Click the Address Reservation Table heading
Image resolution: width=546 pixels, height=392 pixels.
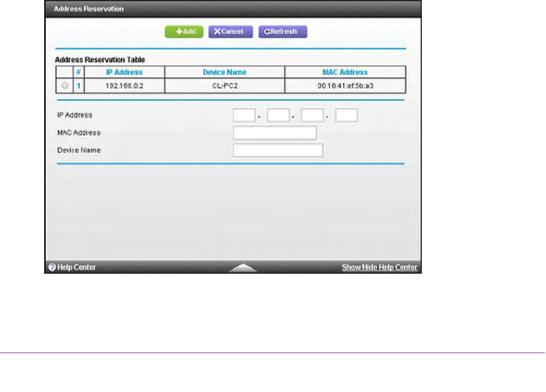click(100, 60)
